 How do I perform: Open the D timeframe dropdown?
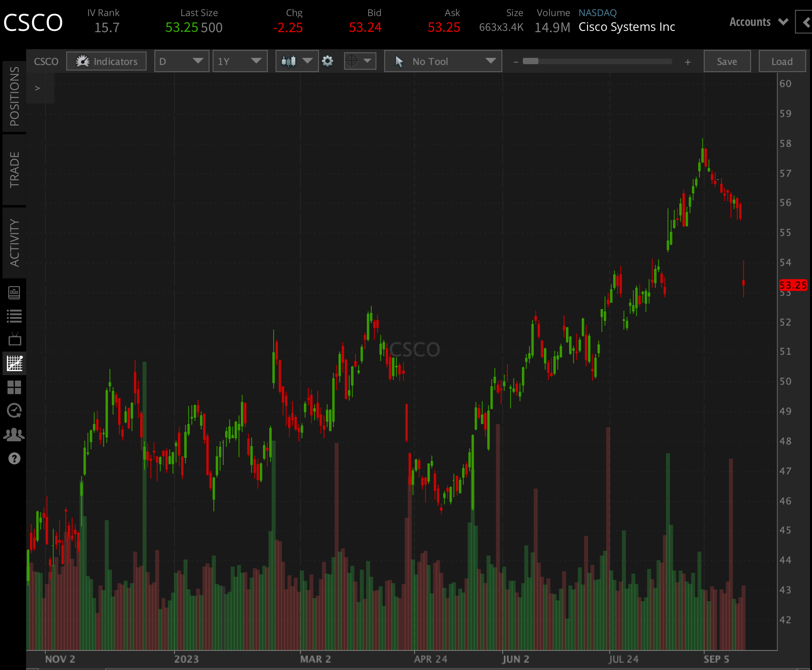(181, 61)
